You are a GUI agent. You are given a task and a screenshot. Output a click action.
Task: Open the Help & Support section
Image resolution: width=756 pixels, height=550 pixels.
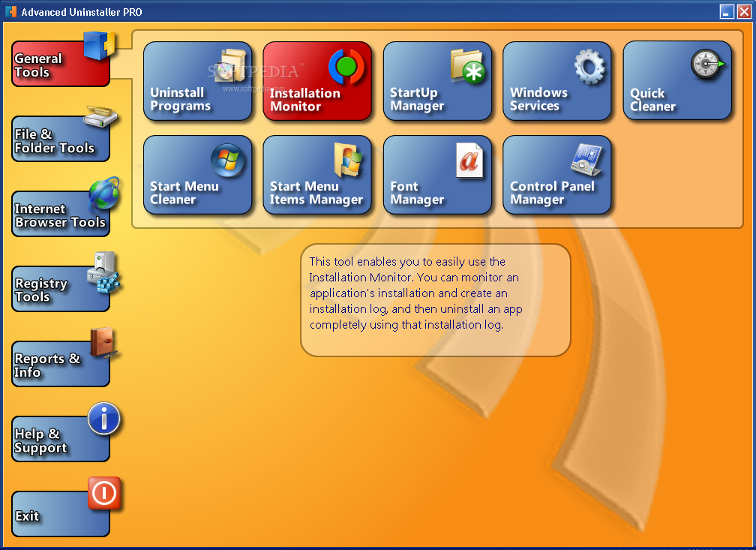(x=60, y=439)
